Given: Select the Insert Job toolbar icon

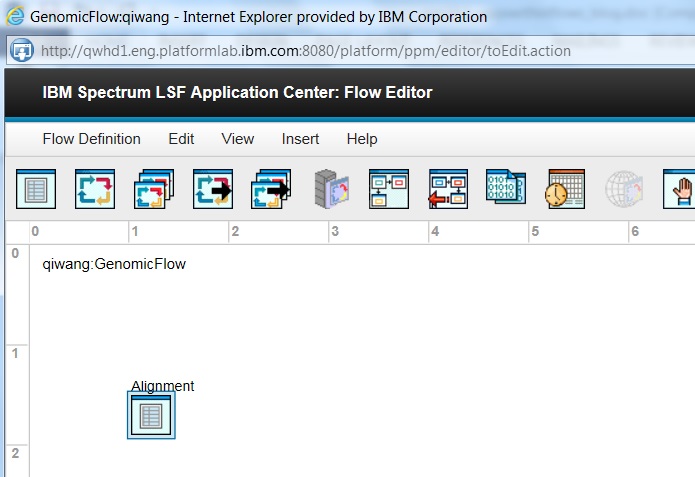Looking at the screenshot, I should 36,189.
